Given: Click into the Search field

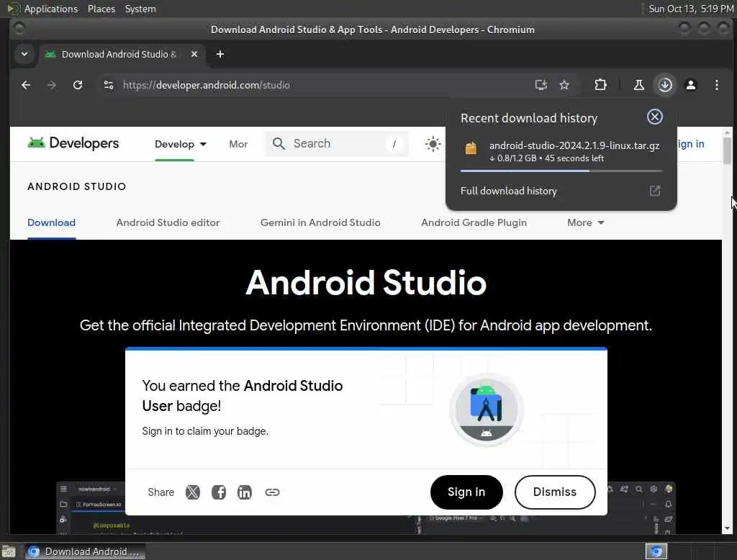Looking at the screenshot, I should pyautogui.click(x=338, y=143).
